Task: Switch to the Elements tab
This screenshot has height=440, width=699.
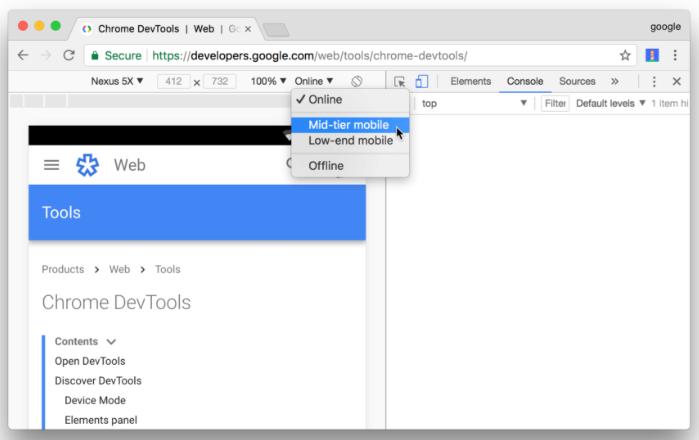Action: pyautogui.click(x=470, y=81)
